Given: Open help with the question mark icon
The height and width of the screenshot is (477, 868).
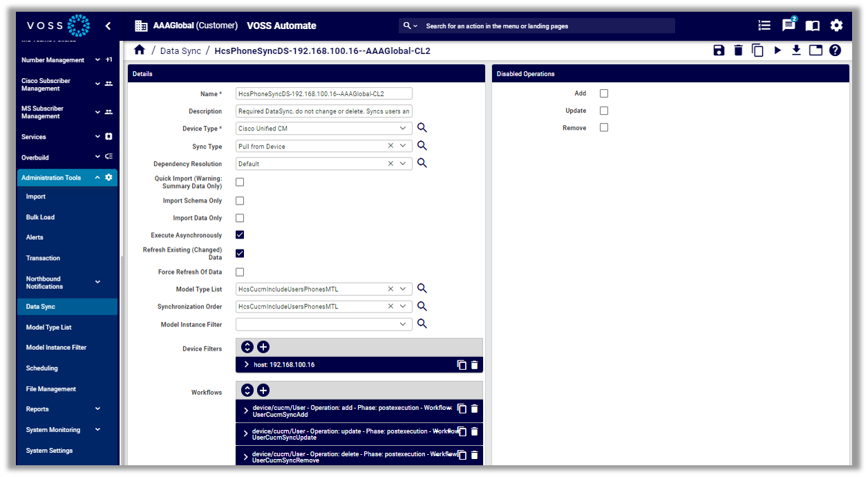Looking at the screenshot, I should point(835,50).
